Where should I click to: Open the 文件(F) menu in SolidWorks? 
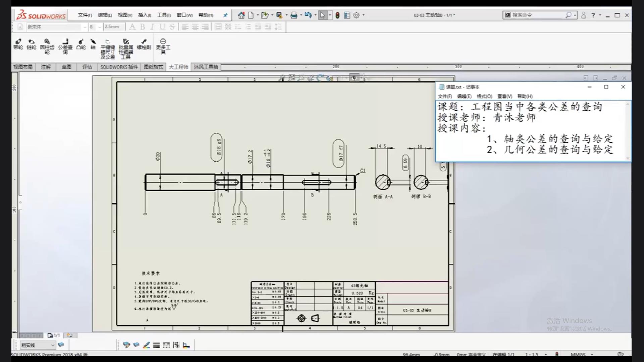pos(85,15)
